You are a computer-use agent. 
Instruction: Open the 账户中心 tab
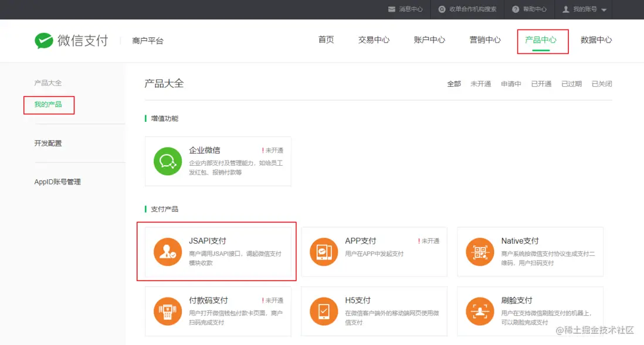429,40
